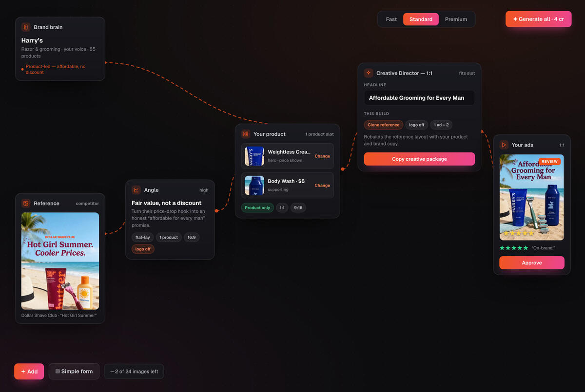Click the Dollar Shave Club caption text
Viewport: 585px width, 392px height.
(x=59, y=316)
